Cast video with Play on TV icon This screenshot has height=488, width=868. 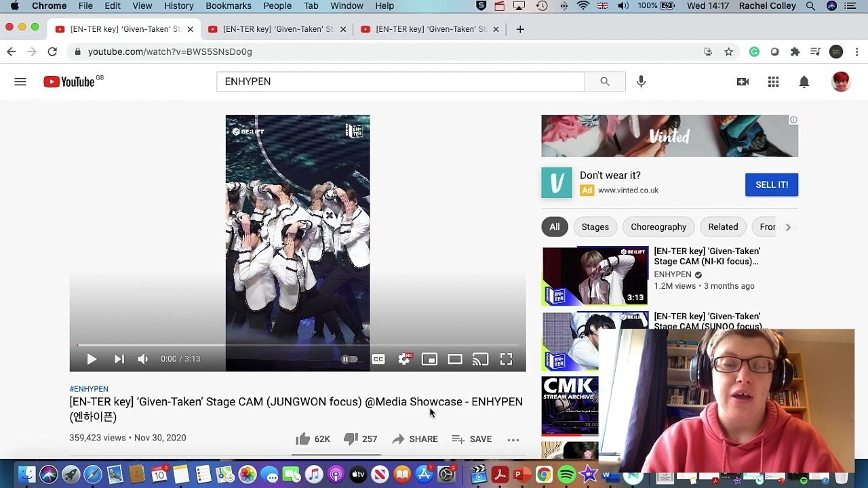pyautogui.click(x=480, y=359)
